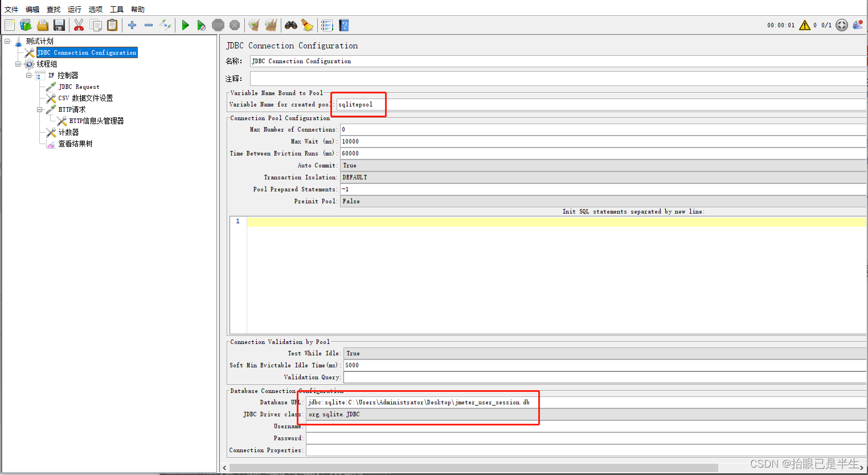Click the Cut scissors icon
This screenshot has height=475, width=868.
tap(79, 25)
